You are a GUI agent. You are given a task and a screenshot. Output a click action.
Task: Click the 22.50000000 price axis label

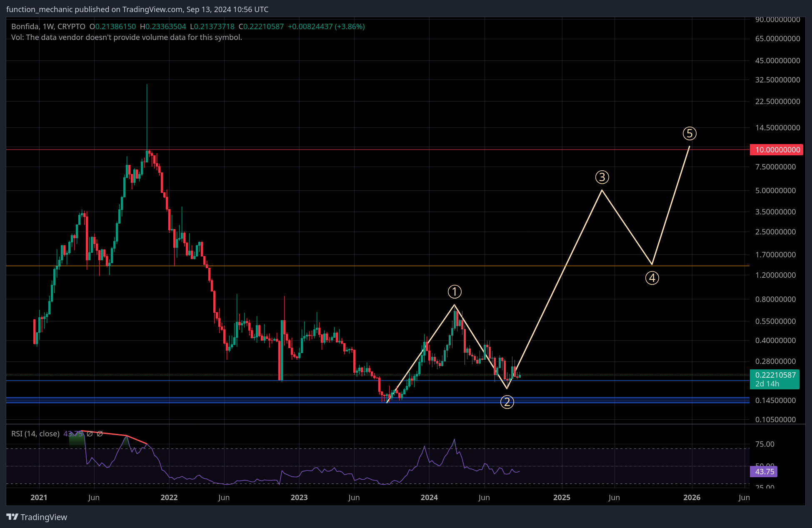[x=777, y=102]
